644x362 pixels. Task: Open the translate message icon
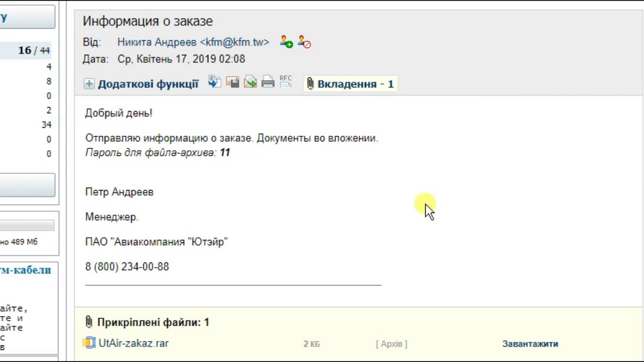point(215,82)
